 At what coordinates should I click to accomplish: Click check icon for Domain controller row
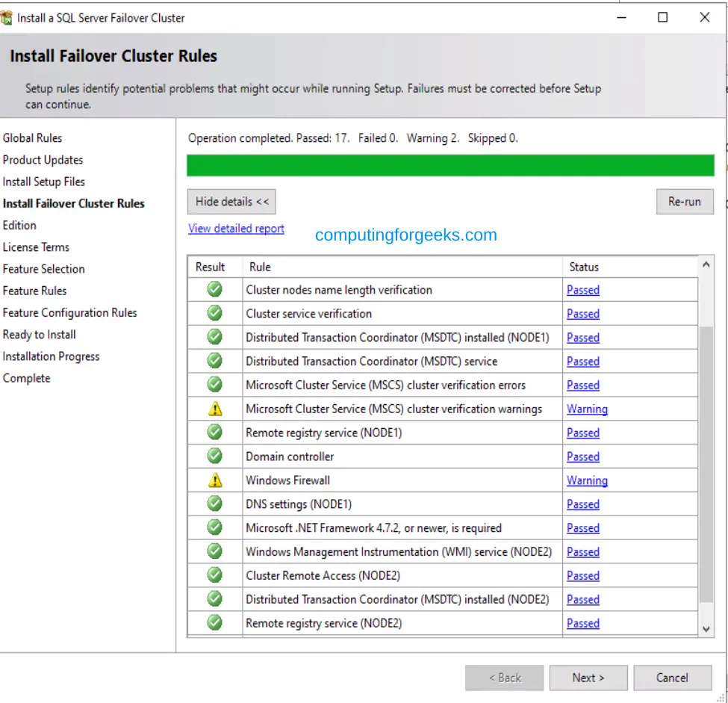(214, 456)
